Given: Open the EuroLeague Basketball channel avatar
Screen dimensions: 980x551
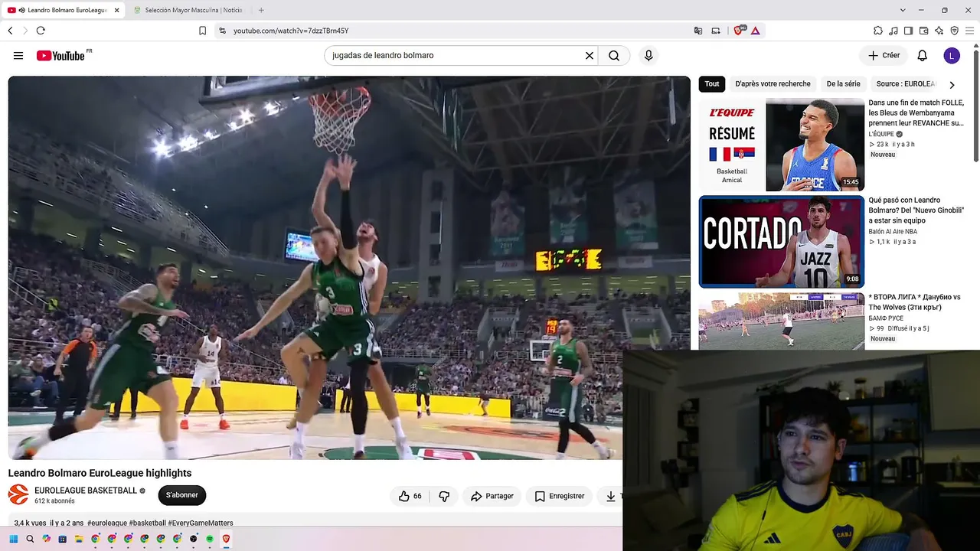Looking at the screenshot, I should point(18,495).
